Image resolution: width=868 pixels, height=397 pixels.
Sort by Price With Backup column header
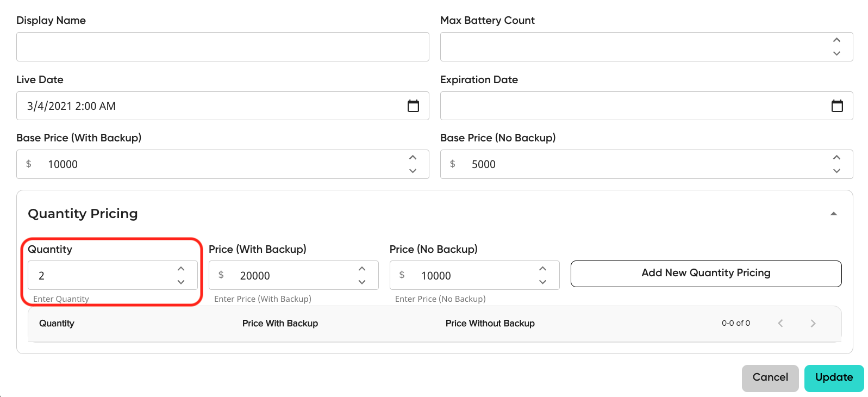coord(280,324)
